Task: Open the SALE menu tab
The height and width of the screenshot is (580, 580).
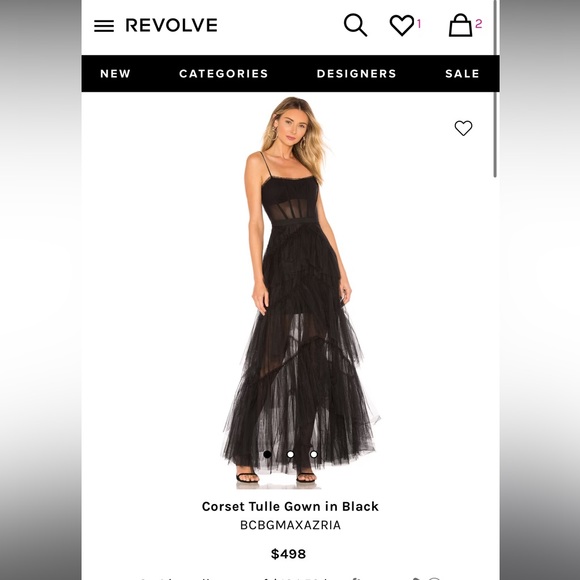Action: [x=462, y=74]
